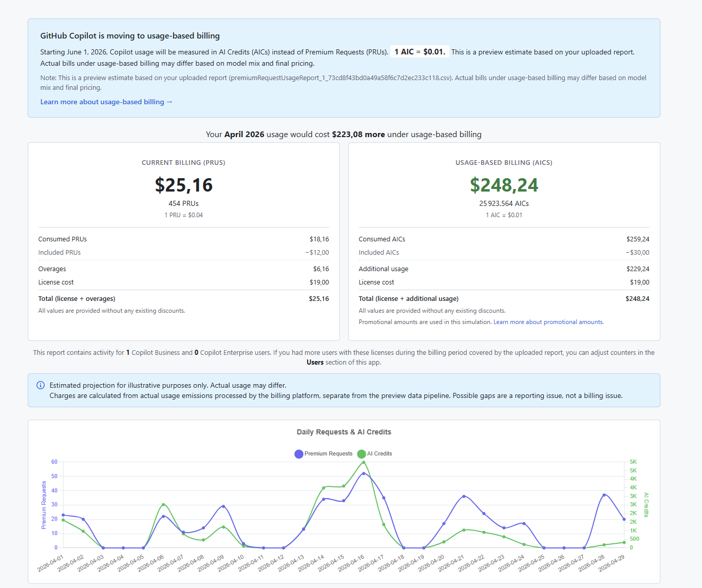Click the 2026-04-29 date label on x-axis
This screenshot has height=588, width=702.
(x=612, y=563)
